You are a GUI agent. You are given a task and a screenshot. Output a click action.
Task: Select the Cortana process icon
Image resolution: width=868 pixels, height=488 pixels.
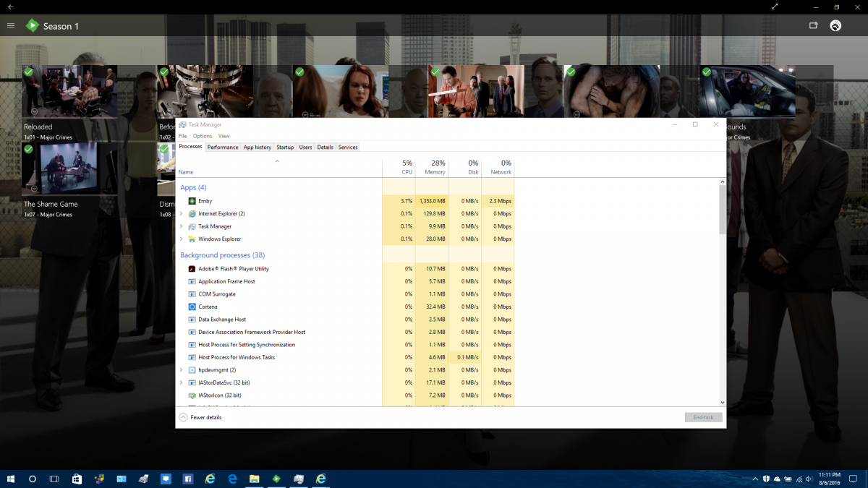click(192, 307)
